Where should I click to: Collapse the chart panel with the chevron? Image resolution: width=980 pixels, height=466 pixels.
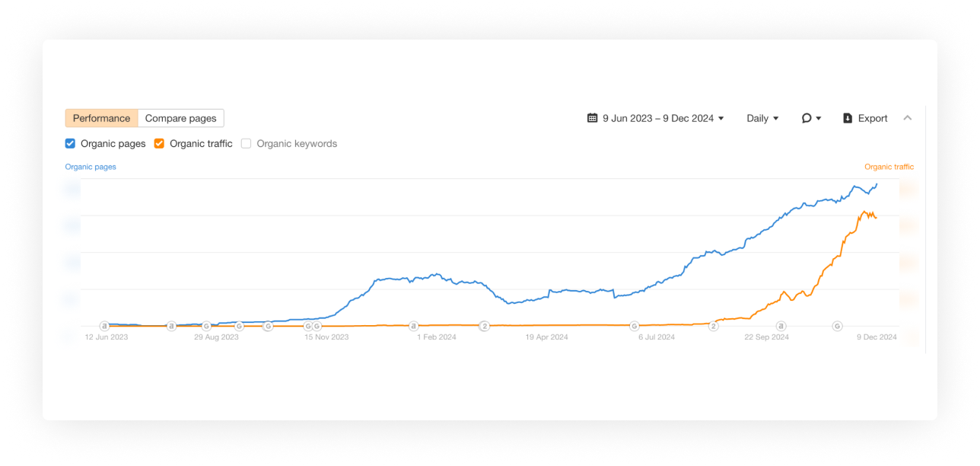907,118
